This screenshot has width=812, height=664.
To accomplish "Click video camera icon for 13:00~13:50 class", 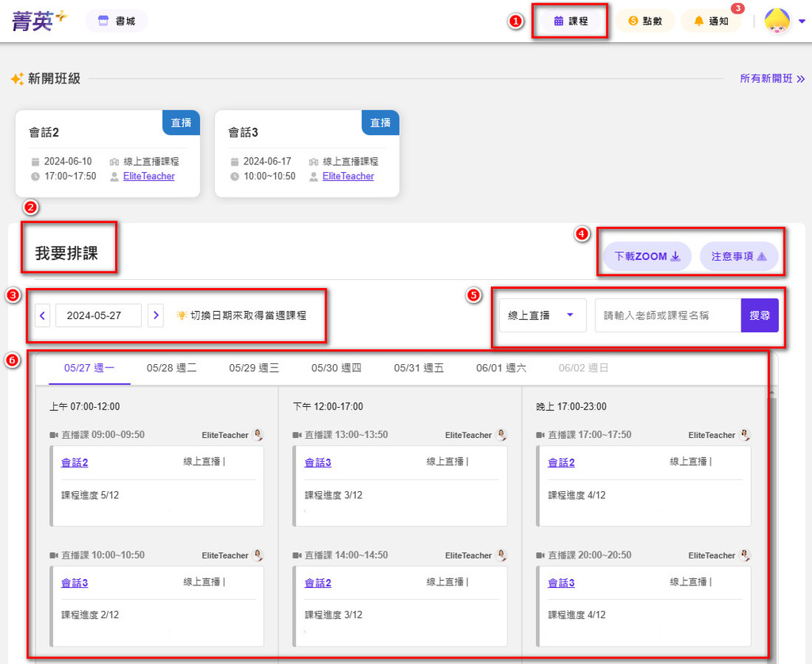I will coord(297,435).
